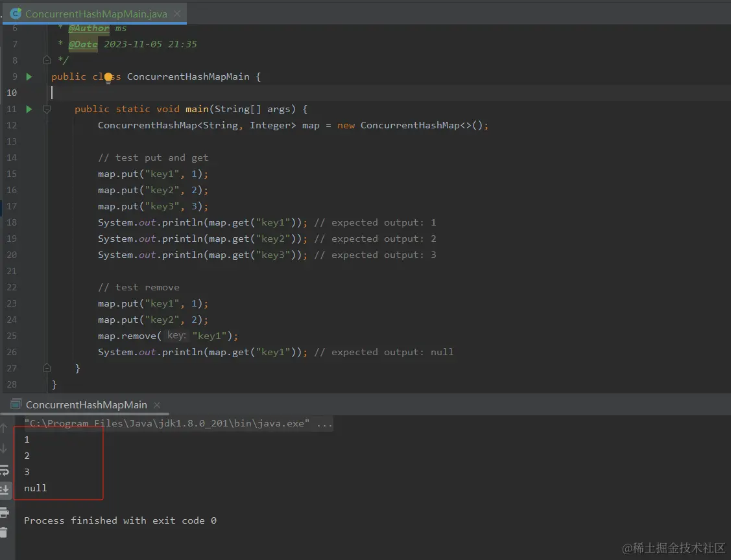
Task: Click the down stack trace arrow in console
Action: pyautogui.click(x=4, y=448)
